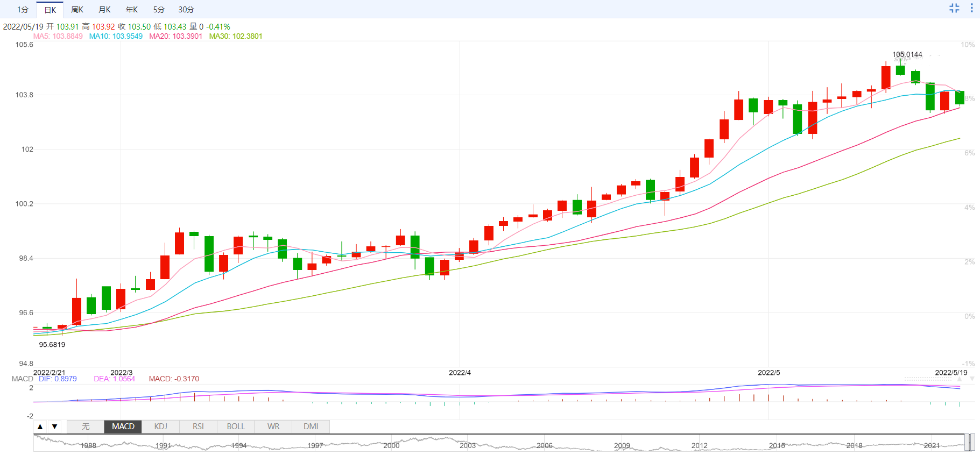Grab the dotted grip above the MACD panel

928,379
